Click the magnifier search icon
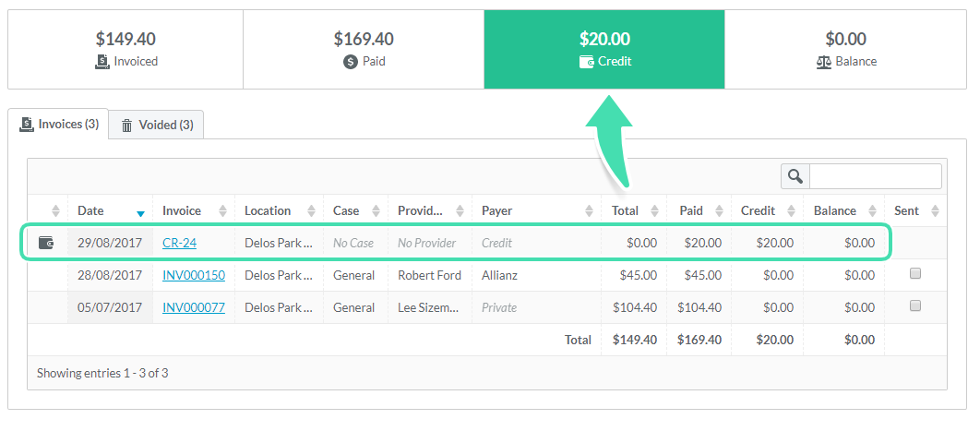 coord(795,177)
